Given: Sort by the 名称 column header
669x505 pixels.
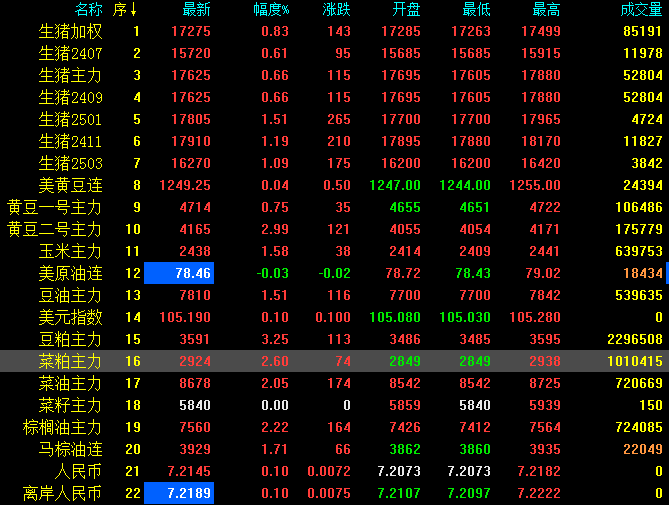Looking at the screenshot, I should click(x=89, y=9).
